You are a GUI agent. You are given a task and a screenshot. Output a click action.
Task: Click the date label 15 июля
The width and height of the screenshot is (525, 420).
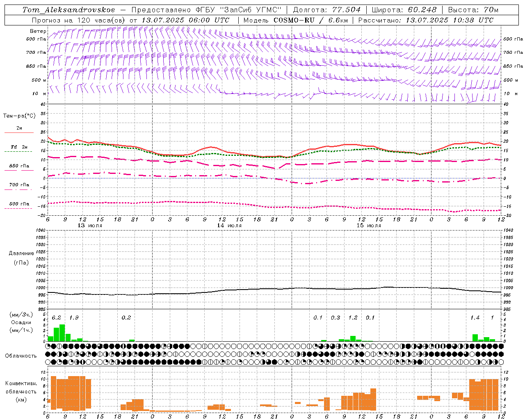(x=369, y=226)
